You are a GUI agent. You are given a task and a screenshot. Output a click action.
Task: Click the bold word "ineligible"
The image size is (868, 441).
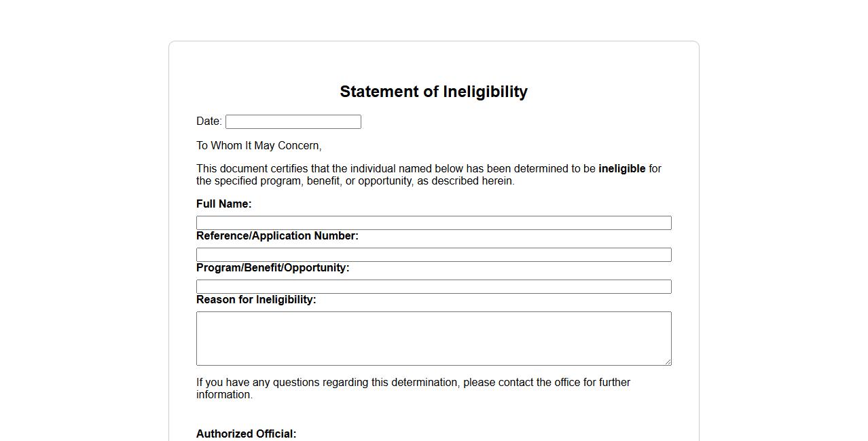[x=621, y=169]
